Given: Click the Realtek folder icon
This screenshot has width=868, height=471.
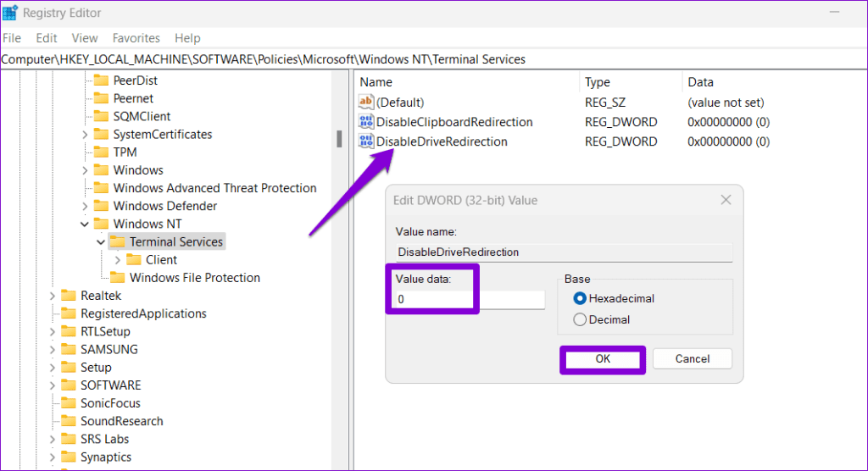Looking at the screenshot, I should click(69, 296).
